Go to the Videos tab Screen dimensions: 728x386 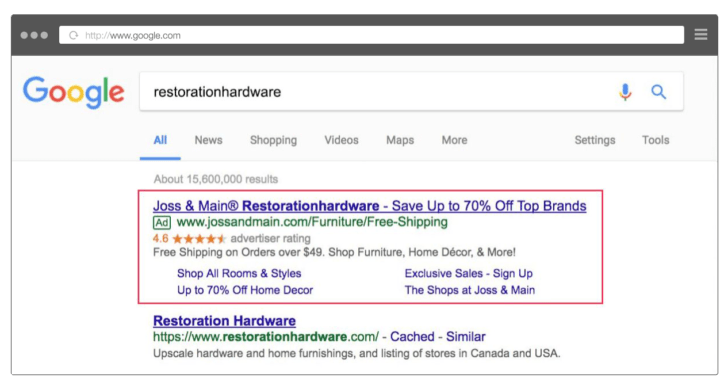pos(341,140)
